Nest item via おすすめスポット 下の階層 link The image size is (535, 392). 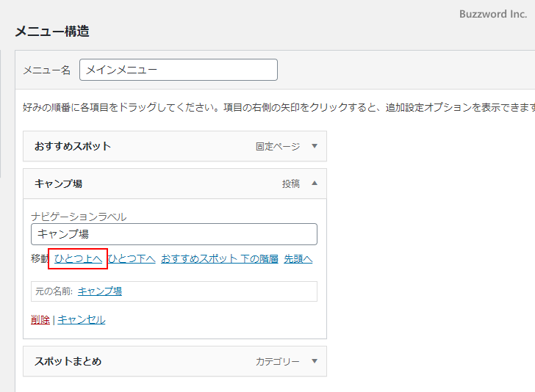pos(219,258)
